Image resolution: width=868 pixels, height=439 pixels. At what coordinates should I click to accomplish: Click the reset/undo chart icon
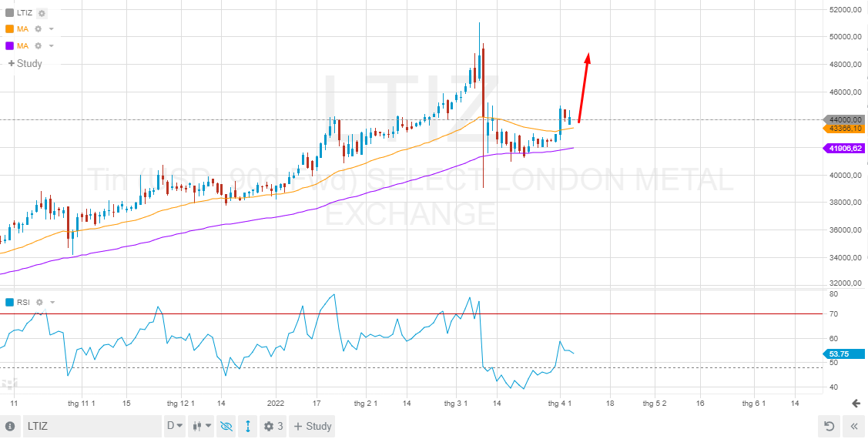tap(829, 426)
